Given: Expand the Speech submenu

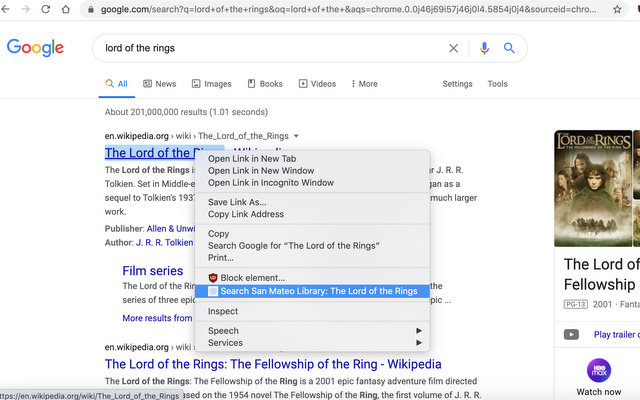Looking at the screenshot, I should (x=314, y=331).
